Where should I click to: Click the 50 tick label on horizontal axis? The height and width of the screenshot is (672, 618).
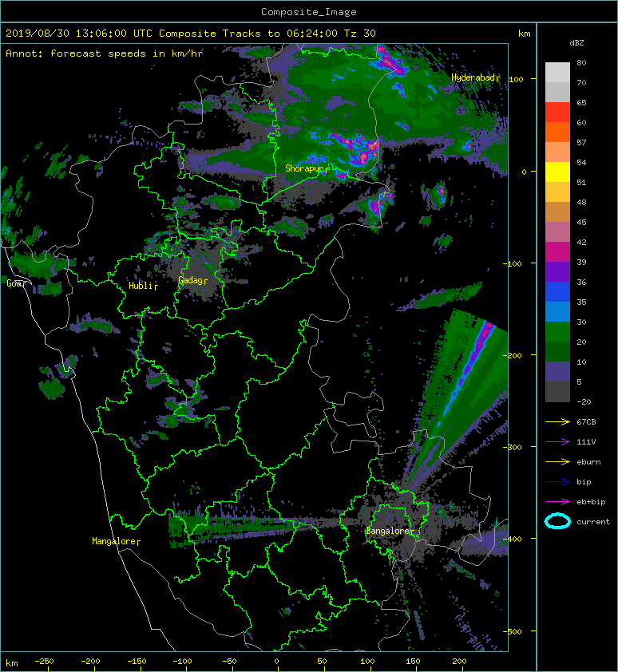(x=322, y=662)
